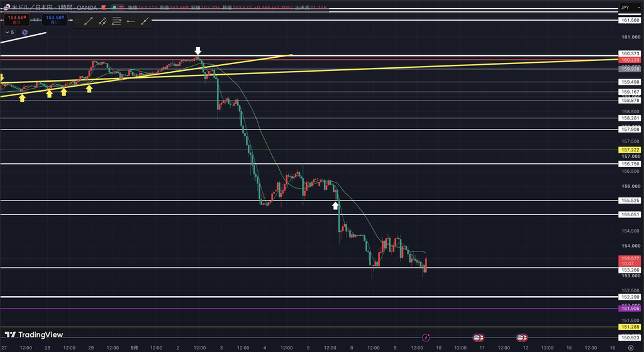Open chart settings gear at bottom right

pos(630,348)
